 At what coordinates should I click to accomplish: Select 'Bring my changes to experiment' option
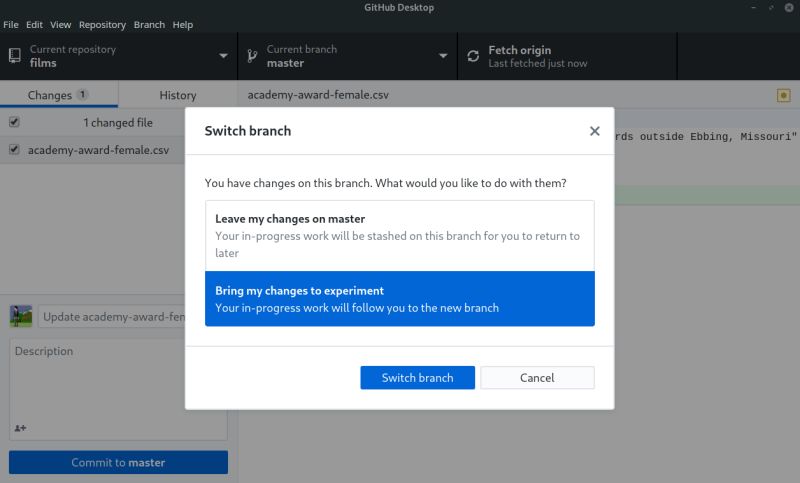(x=399, y=299)
